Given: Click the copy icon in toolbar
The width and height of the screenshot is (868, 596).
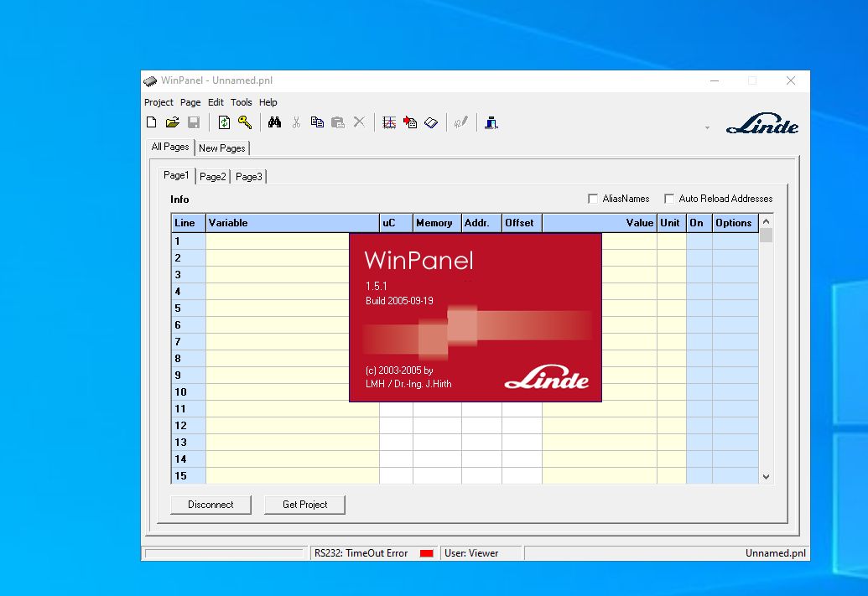Looking at the screenshot, I should coord(317,122).
